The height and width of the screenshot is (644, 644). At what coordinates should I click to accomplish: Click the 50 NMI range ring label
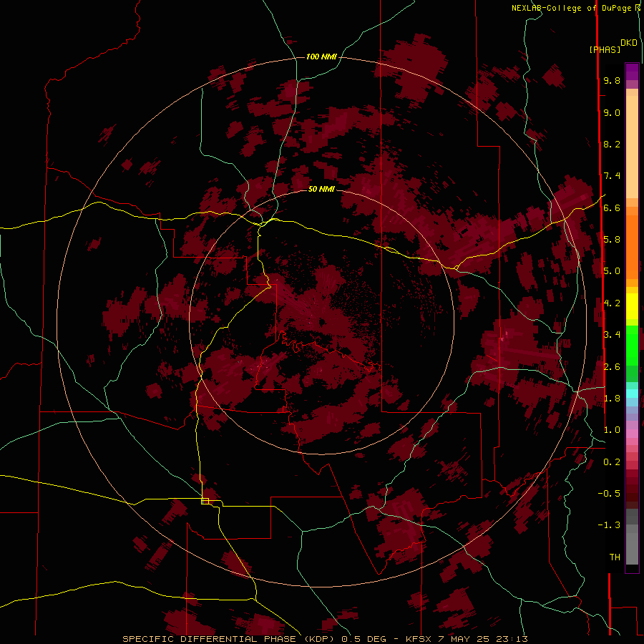pyautogui.click(x=321, y=189)
